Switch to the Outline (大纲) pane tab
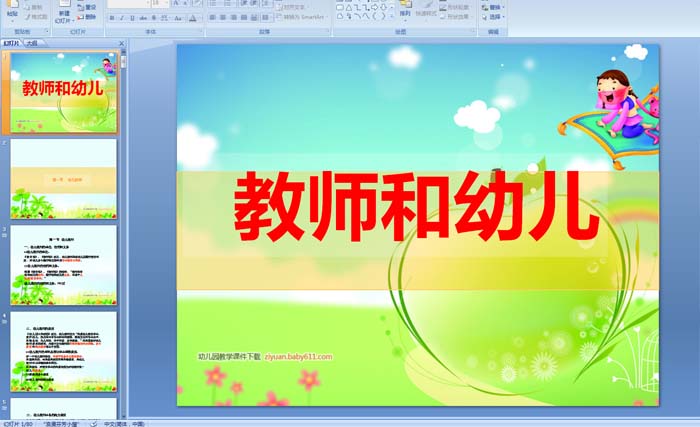Viewport: 700px width, 427px height. (31, 43)
